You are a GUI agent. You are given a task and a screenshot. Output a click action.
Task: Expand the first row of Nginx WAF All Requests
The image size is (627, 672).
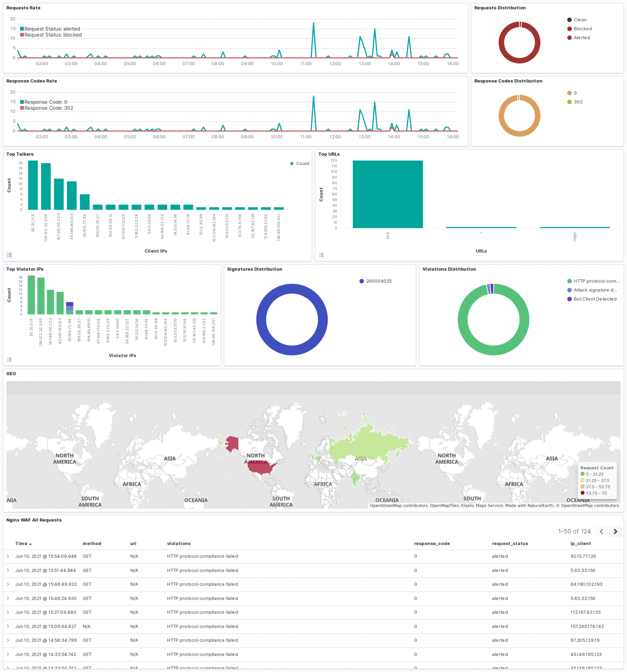tap(8, 556)
